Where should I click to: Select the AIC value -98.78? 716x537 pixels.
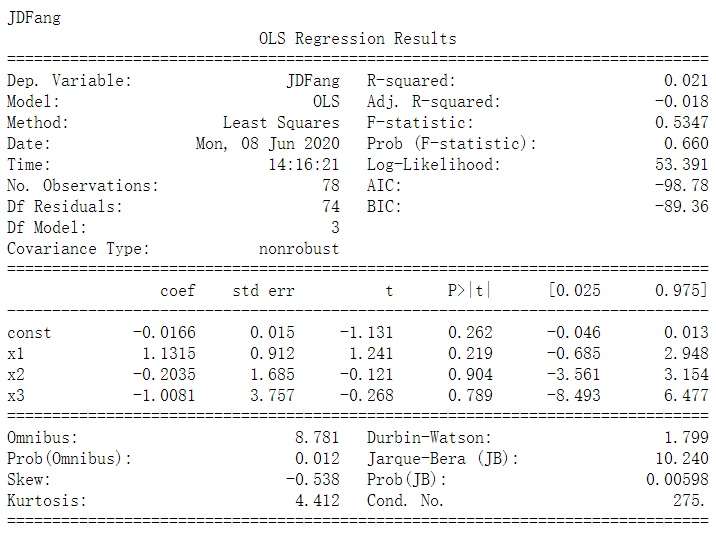click(681, 185)
